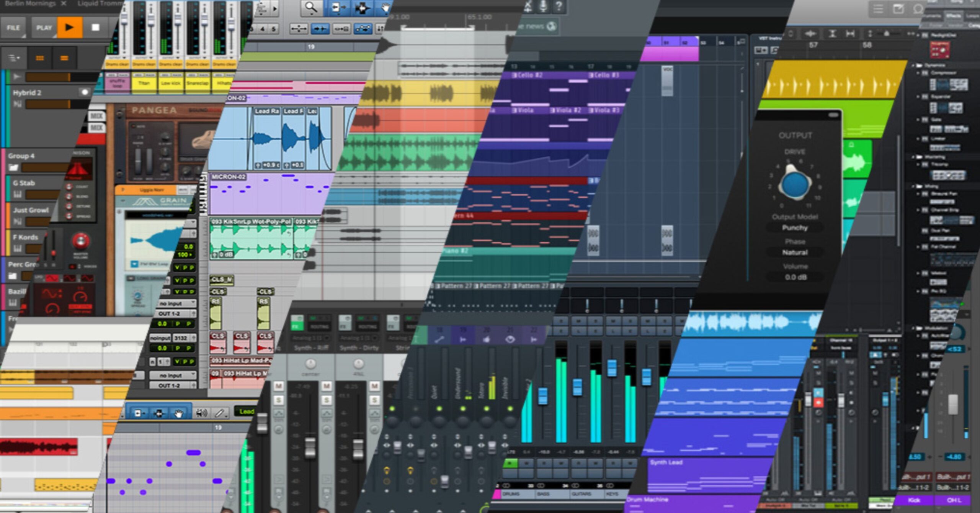980x513 pixels.
Task: Open the 3132 output selector
Action: pyautogui.click(x=185, y=338)
